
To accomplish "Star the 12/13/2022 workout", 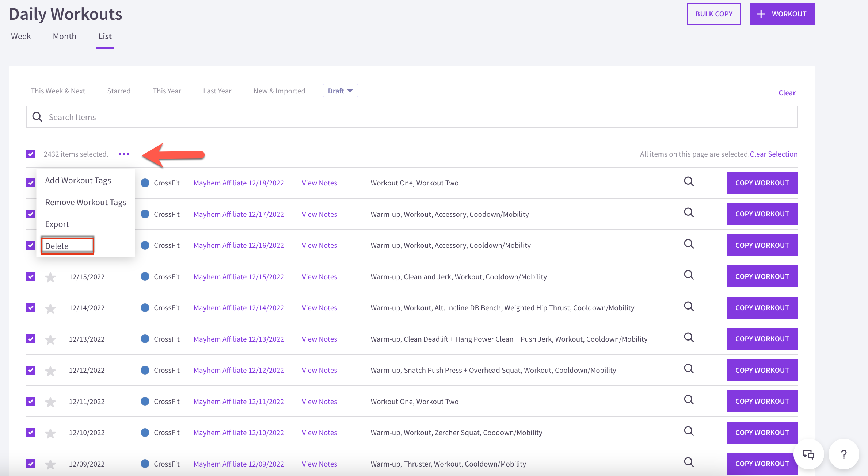I will 50,339.
